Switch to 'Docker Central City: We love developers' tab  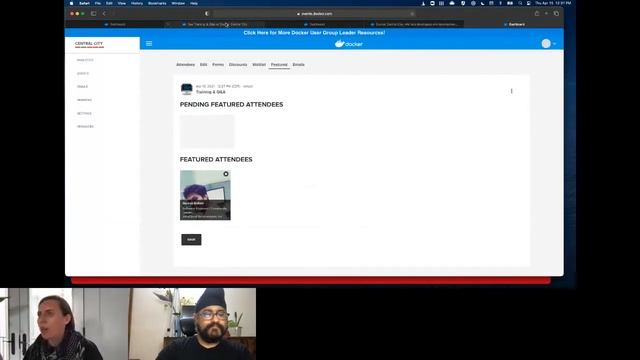pyautogui.click(x=414, y=24)
